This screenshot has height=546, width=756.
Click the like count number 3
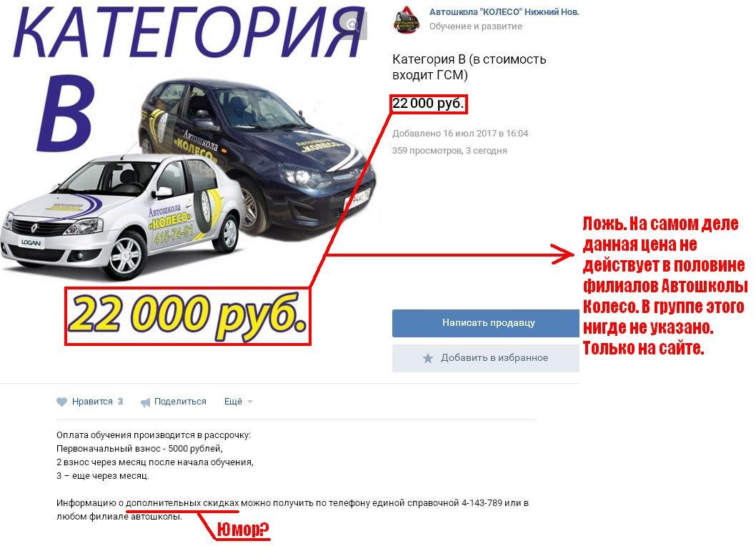(x=120, y=402)
